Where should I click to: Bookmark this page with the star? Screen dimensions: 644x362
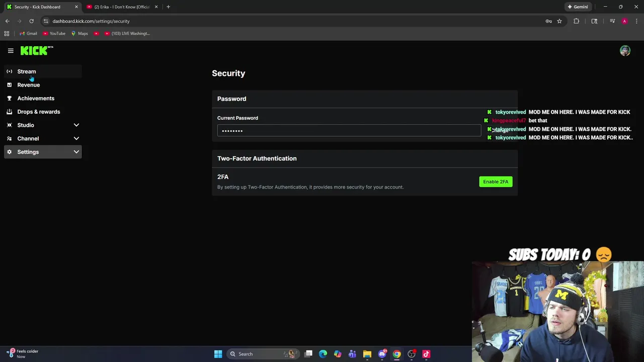tap(559, 21)
